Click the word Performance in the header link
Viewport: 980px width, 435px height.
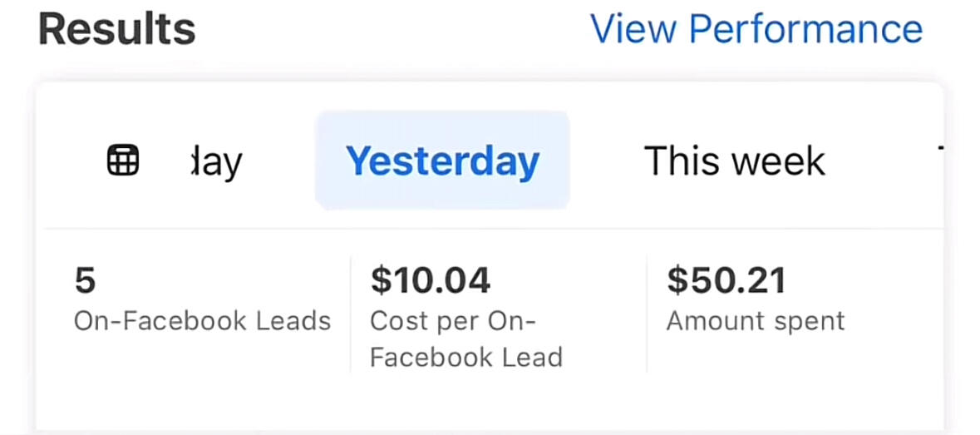point(806,29)
